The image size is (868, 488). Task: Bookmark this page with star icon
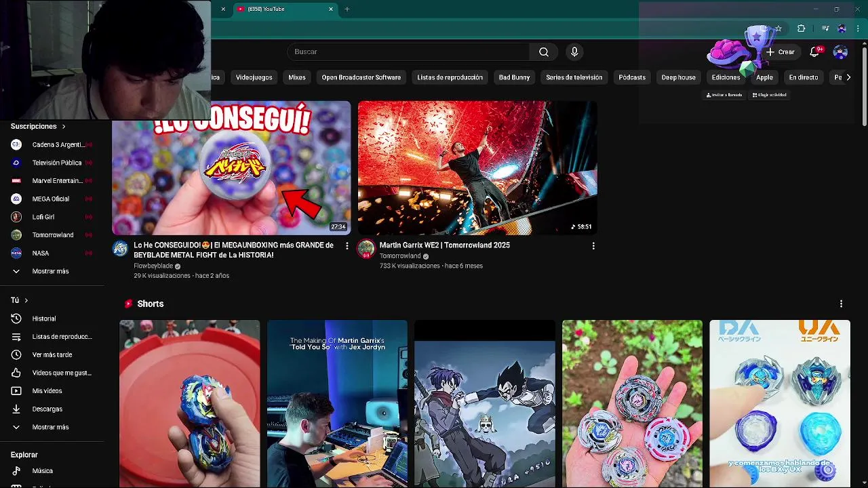pyautogui.click(x=778, y=28)
